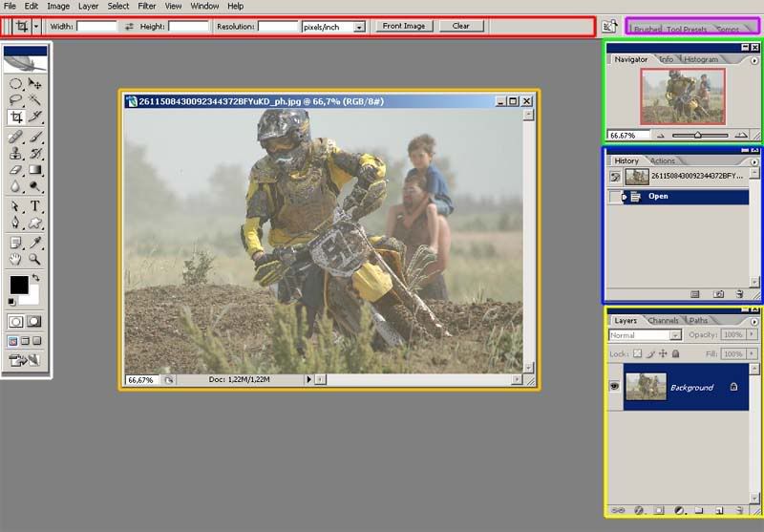Select the Horizontal Type tool

click(x=35, y=205)
